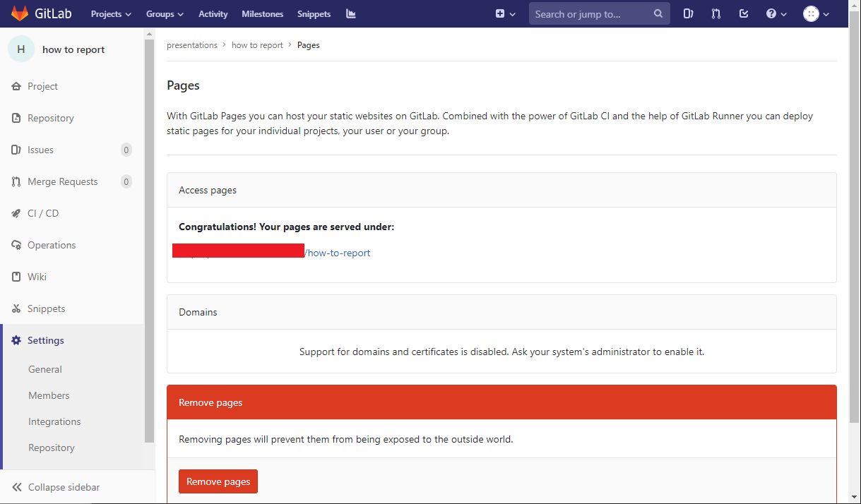Screen dimensions: 861x504
Task: Open the instance statistics chart icon
Action: click(351, 13)
